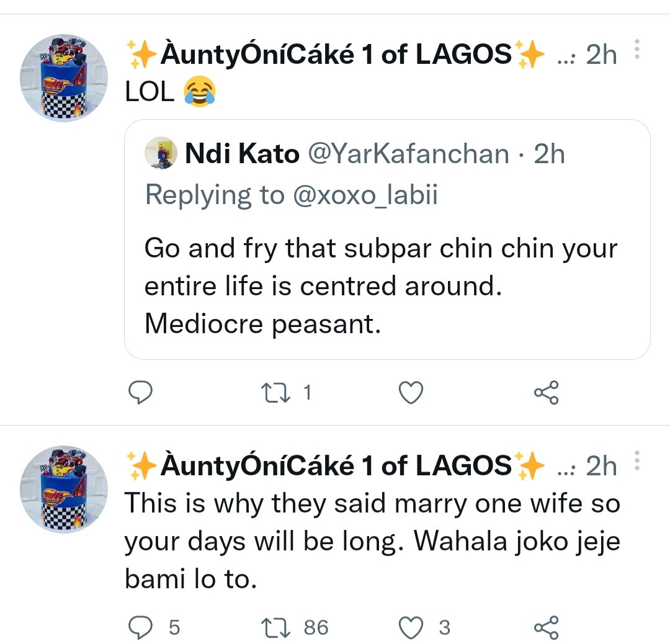Like the 'marry one wife' tweet
Screen dimensions: 670x644
(410, 628)
